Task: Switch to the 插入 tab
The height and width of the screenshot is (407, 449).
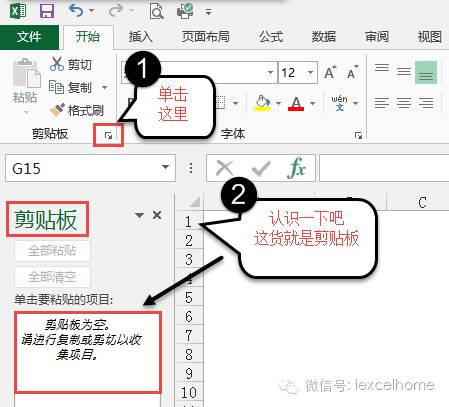Action: 141,37
